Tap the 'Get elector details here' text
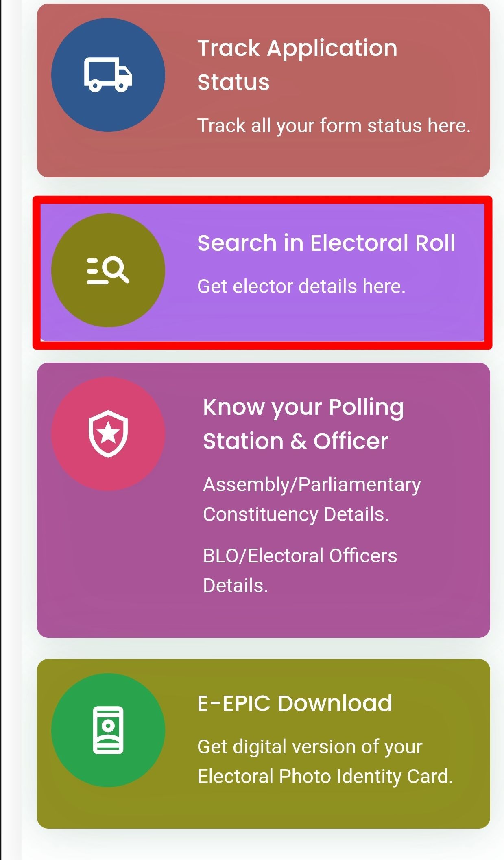Viewport: 504px width, 860px height. point(301,287)
